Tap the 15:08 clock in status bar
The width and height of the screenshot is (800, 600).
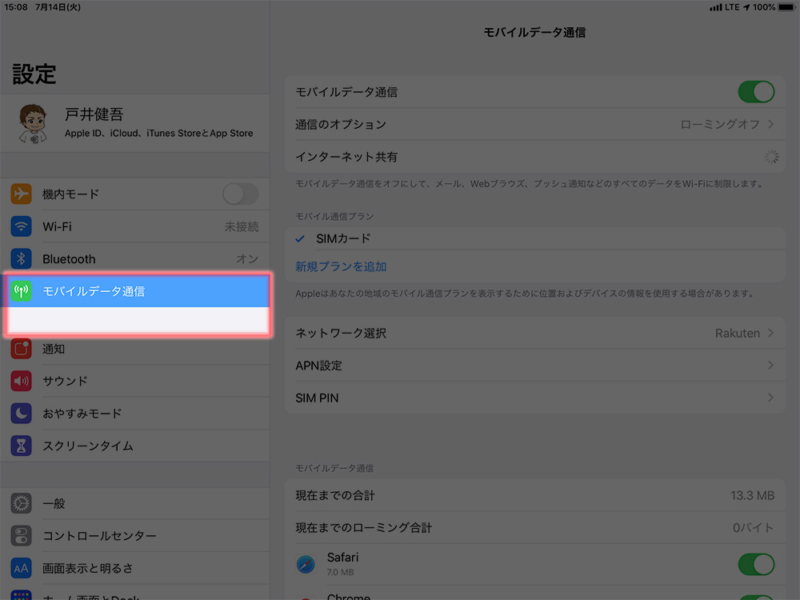[16, 7]
